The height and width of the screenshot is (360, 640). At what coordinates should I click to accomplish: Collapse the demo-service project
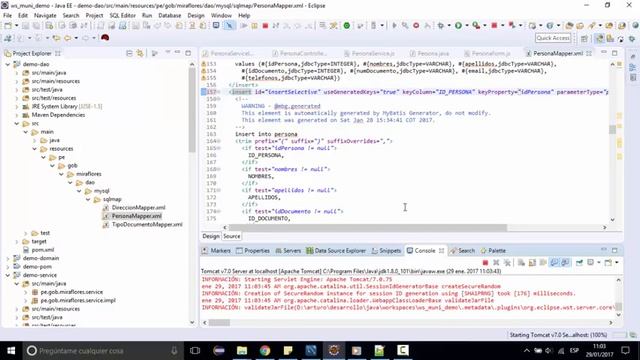point(8,275)
